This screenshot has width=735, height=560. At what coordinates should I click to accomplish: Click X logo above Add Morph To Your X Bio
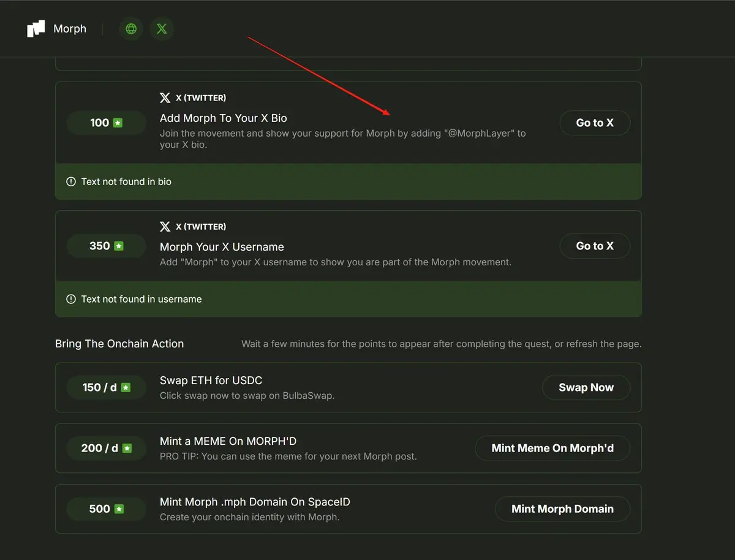tap(165, 97)
